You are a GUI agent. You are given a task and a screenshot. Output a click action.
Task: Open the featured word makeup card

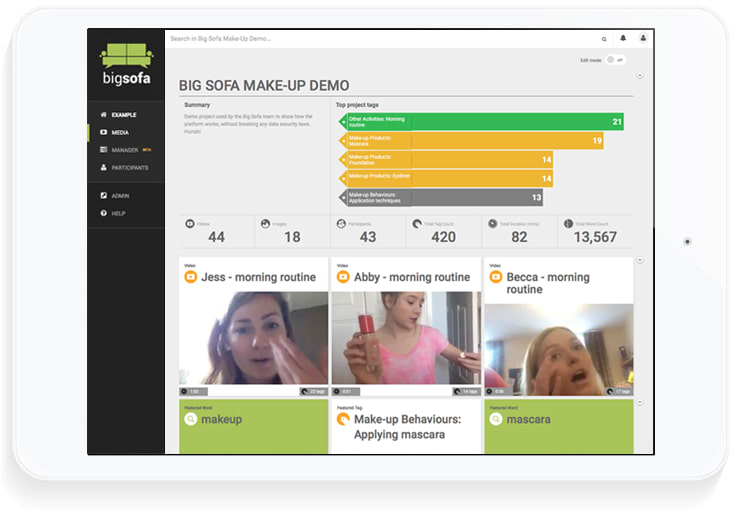coord(254,426)
